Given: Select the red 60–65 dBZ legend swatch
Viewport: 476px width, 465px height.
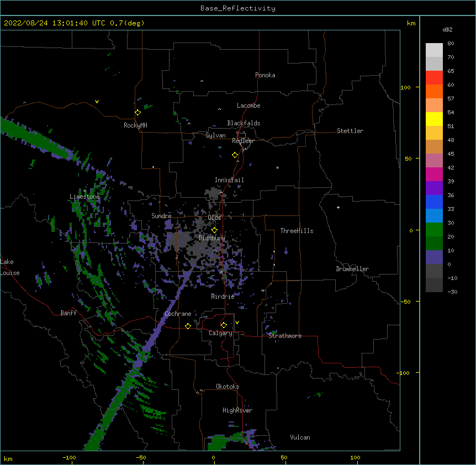Looking at the screenshot, I should 434,78.
